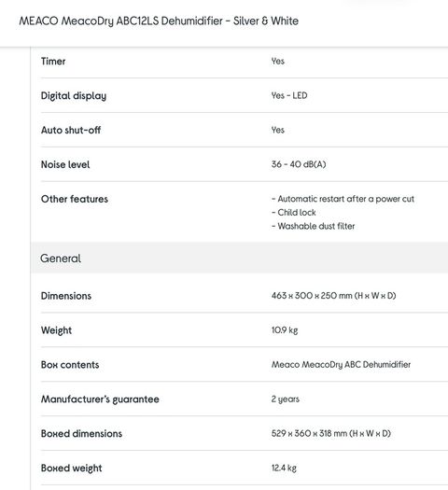
Task: Select the Digital display label
Action: 74,96
